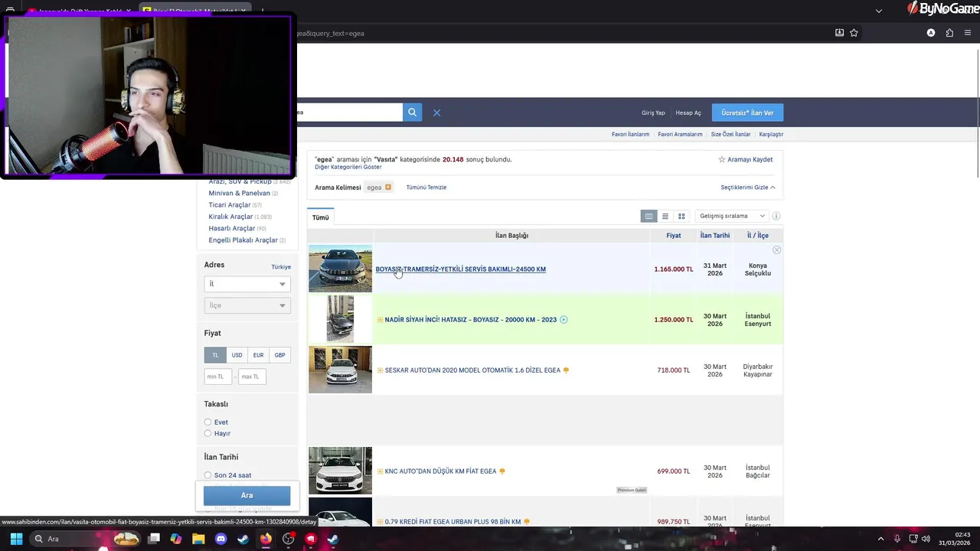980x551 pixels.
Task: Switch to the list view icon
Action: [x=665, y=216]
